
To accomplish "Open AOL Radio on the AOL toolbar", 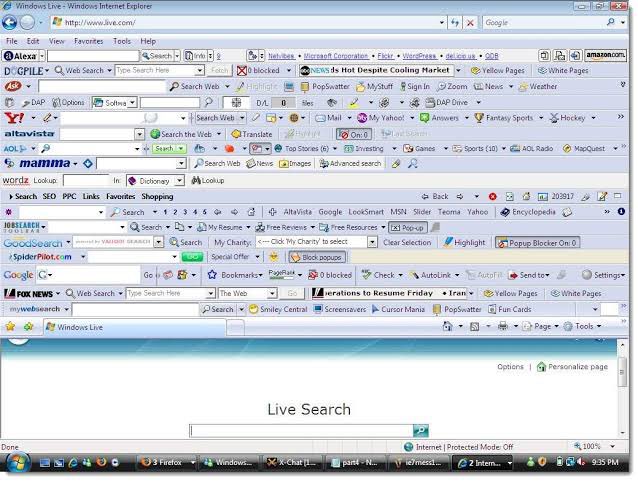I will tap(532, 149).
